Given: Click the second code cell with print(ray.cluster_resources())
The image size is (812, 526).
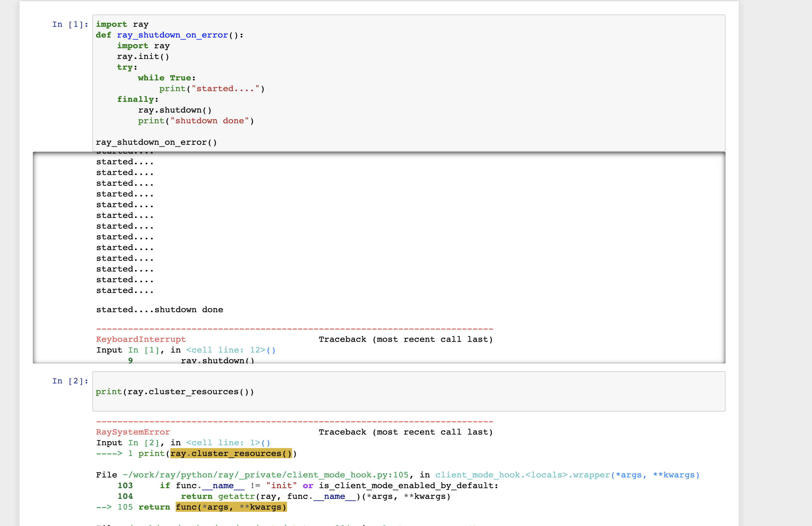Looking at the screenshot, I should (x=409, y=391).
